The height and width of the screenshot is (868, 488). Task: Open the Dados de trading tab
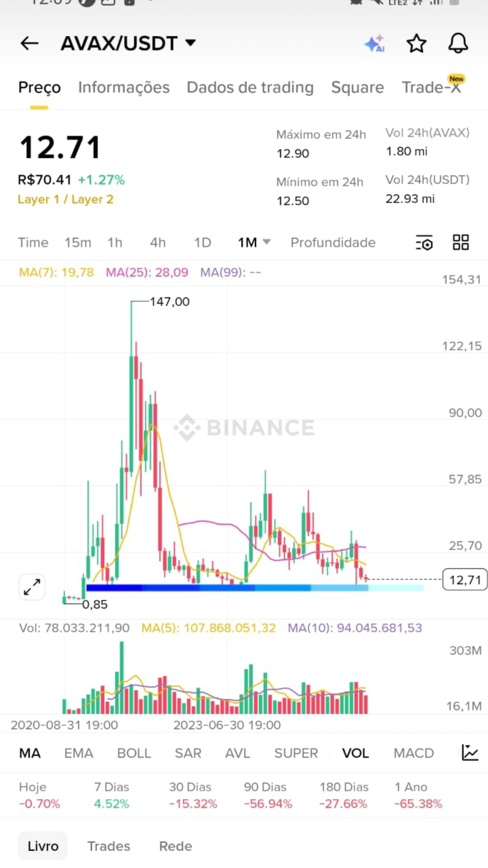(250, 87)
